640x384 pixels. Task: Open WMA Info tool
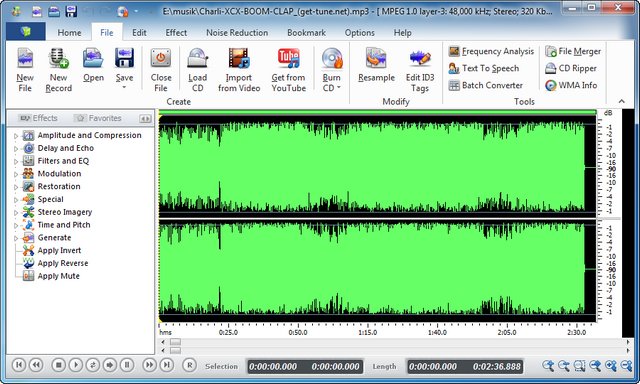tap(571, 85)
